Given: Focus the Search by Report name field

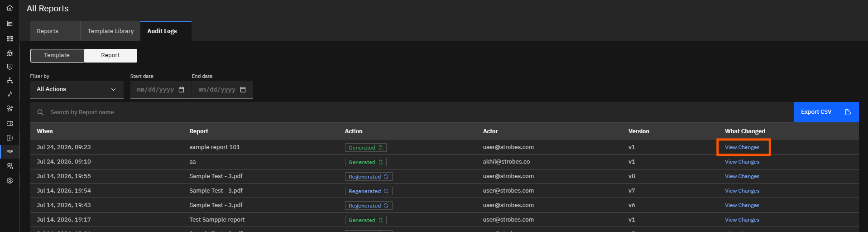Looking at the screenshot, I should click(x=412, y=112).
